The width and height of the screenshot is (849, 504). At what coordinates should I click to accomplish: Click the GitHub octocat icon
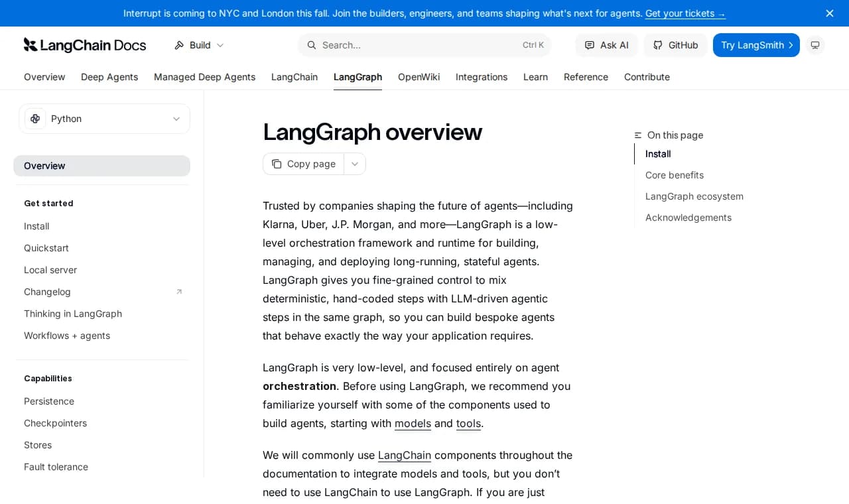click(658, 45)
